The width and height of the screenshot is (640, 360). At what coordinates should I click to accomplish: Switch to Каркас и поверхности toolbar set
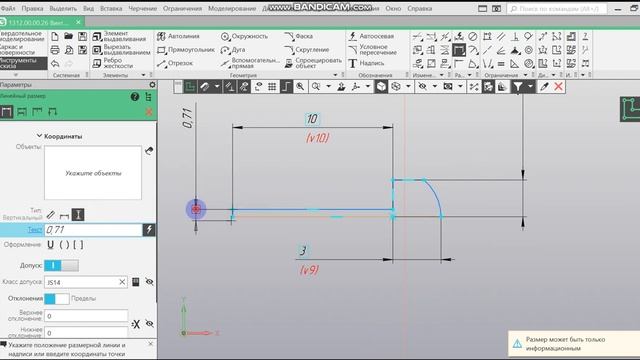pos(22,49)
